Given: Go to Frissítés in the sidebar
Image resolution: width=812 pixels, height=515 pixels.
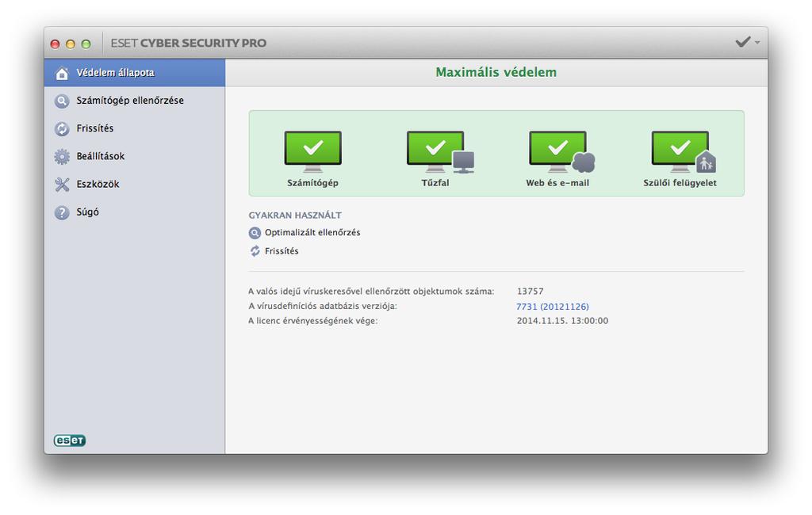Looking at the screenshot, I should pyautogui.click(x=135, y=128).
